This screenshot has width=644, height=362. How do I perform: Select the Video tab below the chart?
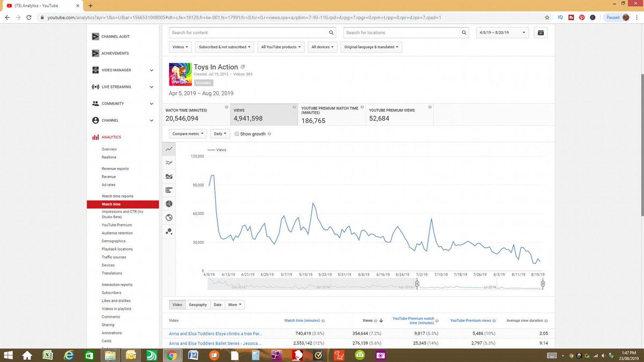coord(177,305)
